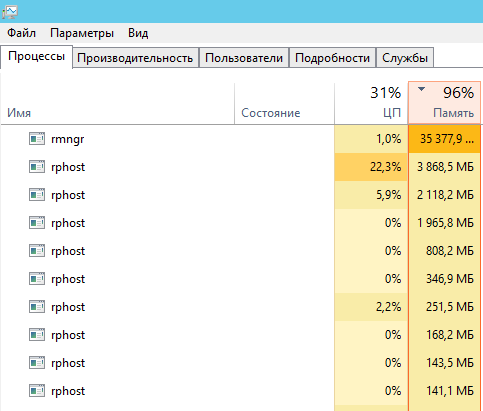Select the rphost row using 168,2 МБ

240,335
